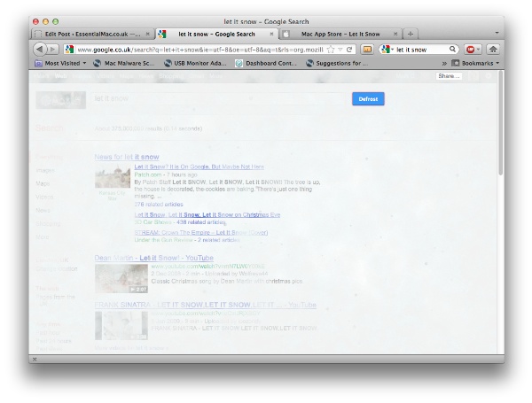532x403 pixels.
Task: Select Maps in left sidebar
Action: (43, 183)
